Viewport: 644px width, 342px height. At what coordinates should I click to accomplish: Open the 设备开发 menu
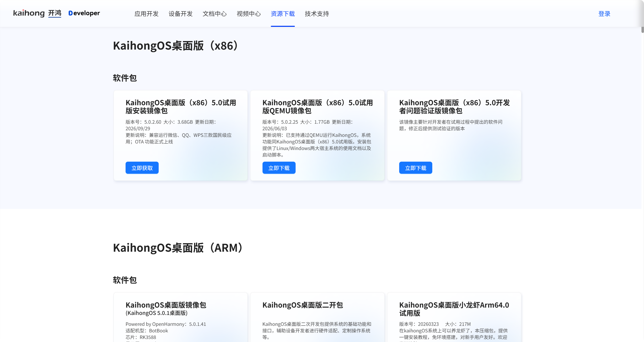tap(180, 14)
